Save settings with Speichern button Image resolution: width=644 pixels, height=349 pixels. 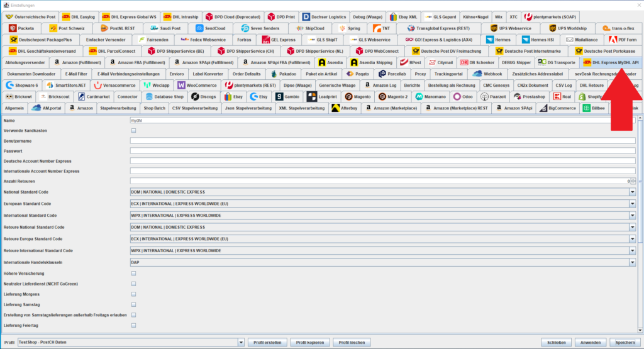point(625,343)
